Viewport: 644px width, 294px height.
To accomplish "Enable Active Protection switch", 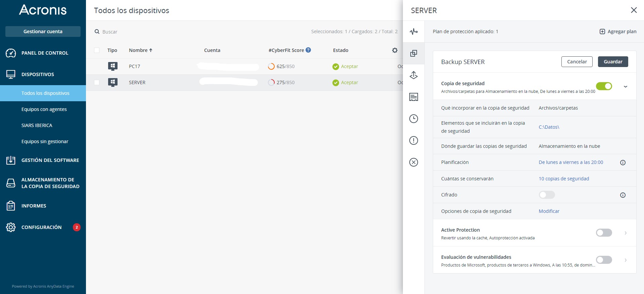I will [x=604, y=233].
